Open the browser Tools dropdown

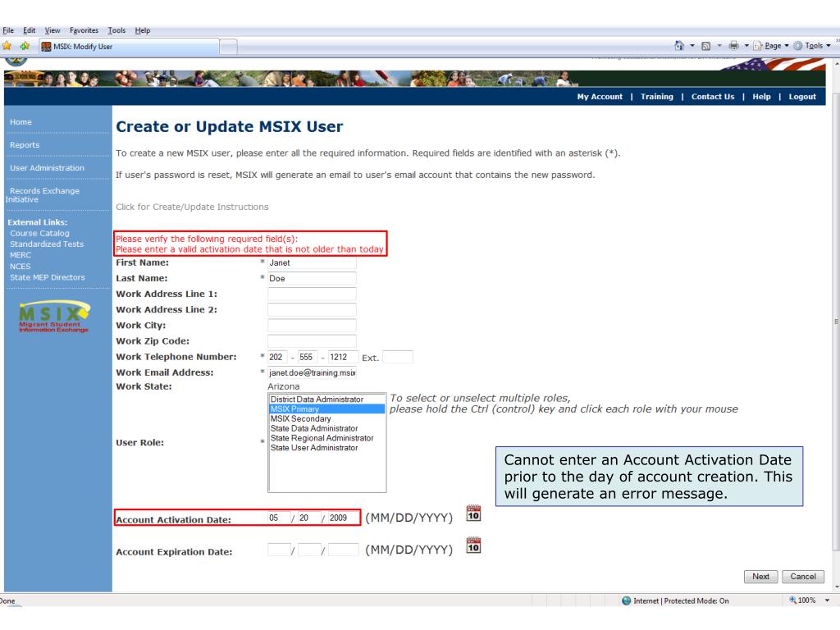[812, 46]
